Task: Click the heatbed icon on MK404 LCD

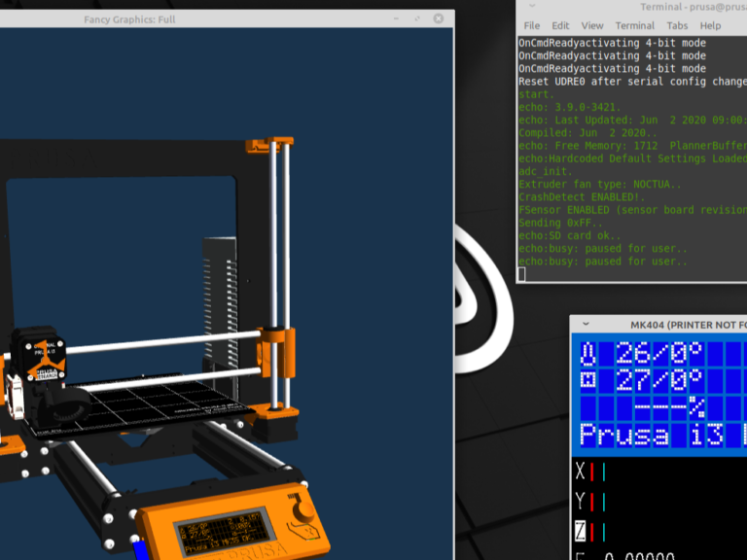Action: (x=587, y=380)
